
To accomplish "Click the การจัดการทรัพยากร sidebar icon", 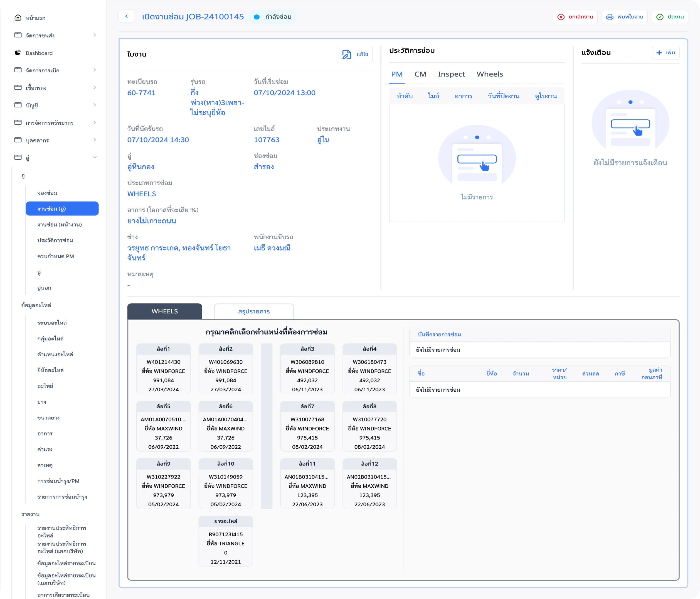I will 18,122.
